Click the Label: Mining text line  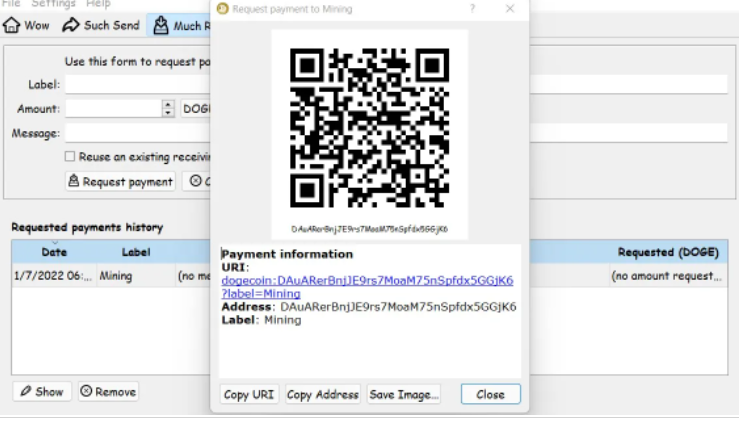(261, 320)
